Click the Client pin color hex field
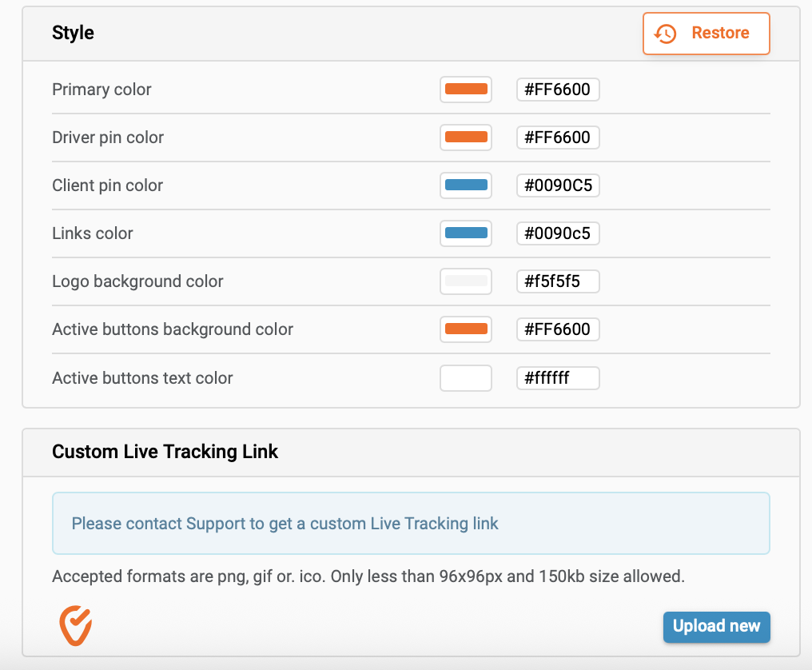 (558, 185)
